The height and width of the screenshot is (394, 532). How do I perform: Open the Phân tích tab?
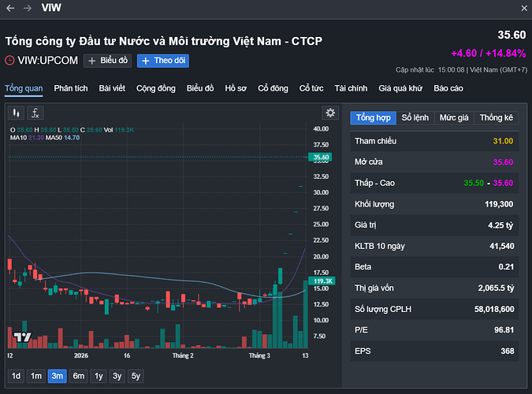click(x=71, y=88)
